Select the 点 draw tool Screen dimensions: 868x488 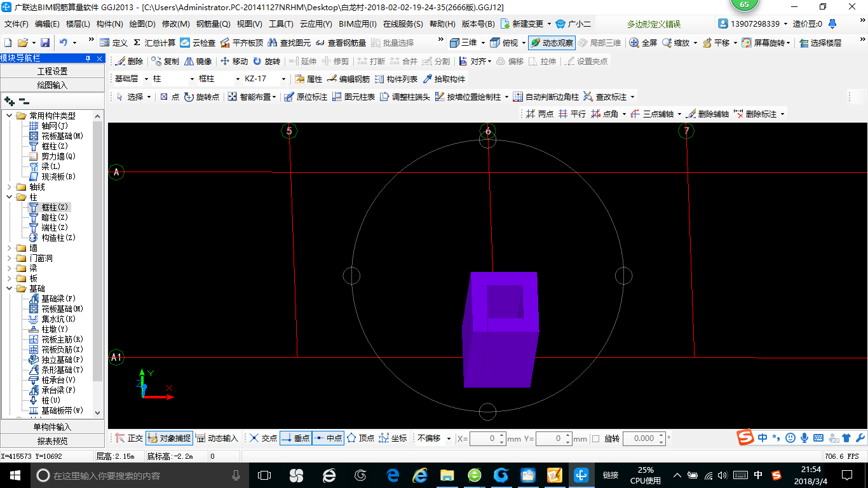coord(170,97)
